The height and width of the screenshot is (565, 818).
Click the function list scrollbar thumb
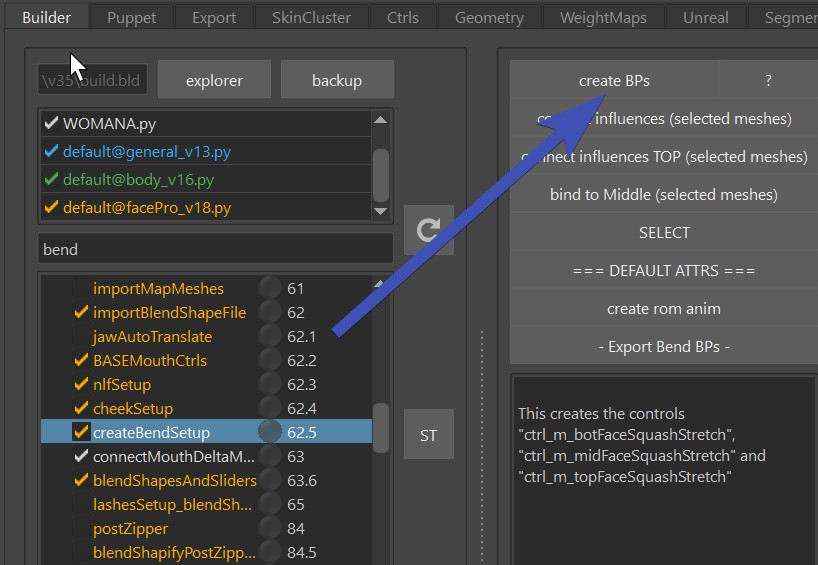click(x=381, y=428)
